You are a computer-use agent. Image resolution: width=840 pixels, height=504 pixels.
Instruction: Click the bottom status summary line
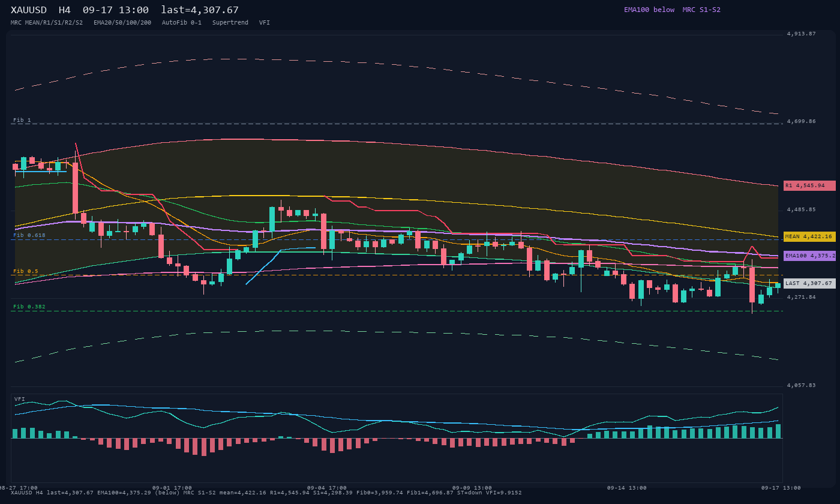coord(266,493)
